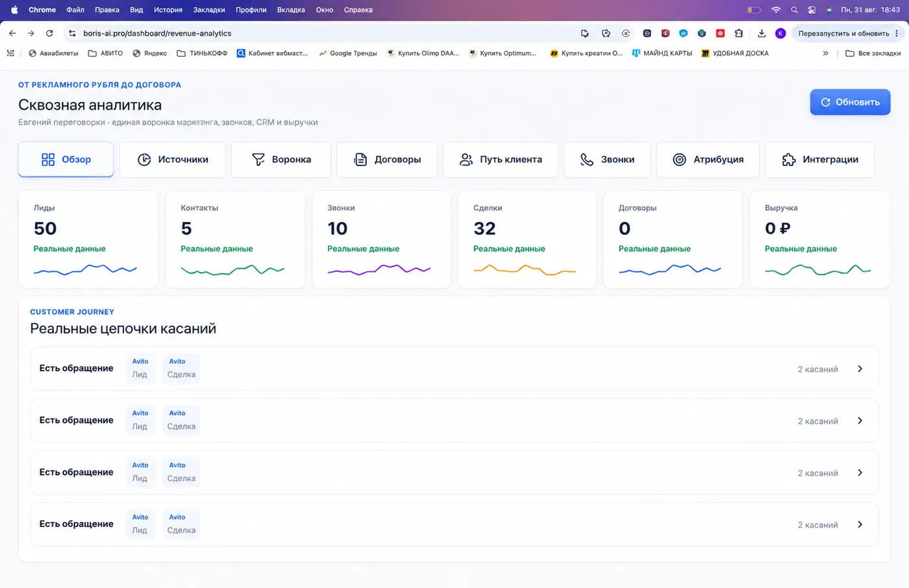Open the Обзор tab
The image size is (909, 588).
pos(66,160)
